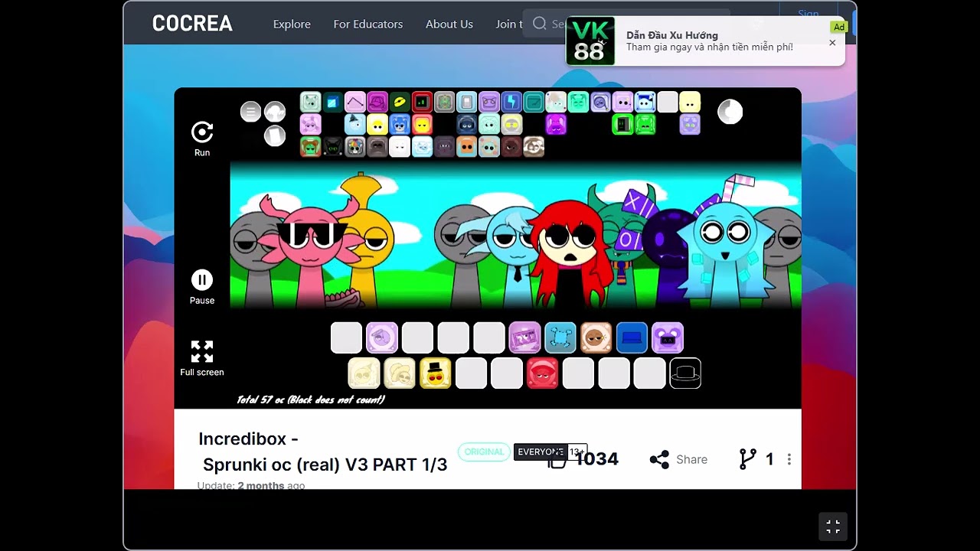Choose the yellow face on red icon
Screen dimensions: 980x551
coord(422,124)
